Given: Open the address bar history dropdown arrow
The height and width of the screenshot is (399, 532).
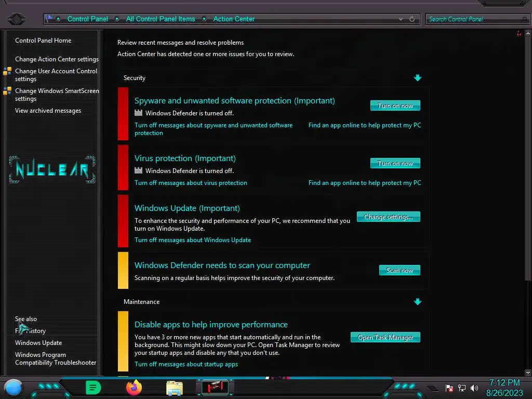Looking at the screenshot, I should pyautogui.click(x=401, y=19).
